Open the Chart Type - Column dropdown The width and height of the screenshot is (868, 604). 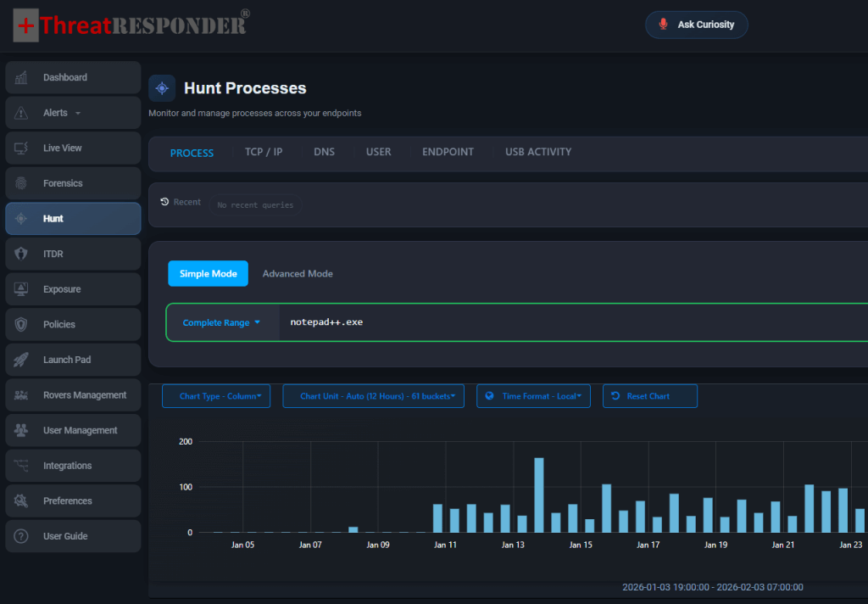click(x=216, y=396)
